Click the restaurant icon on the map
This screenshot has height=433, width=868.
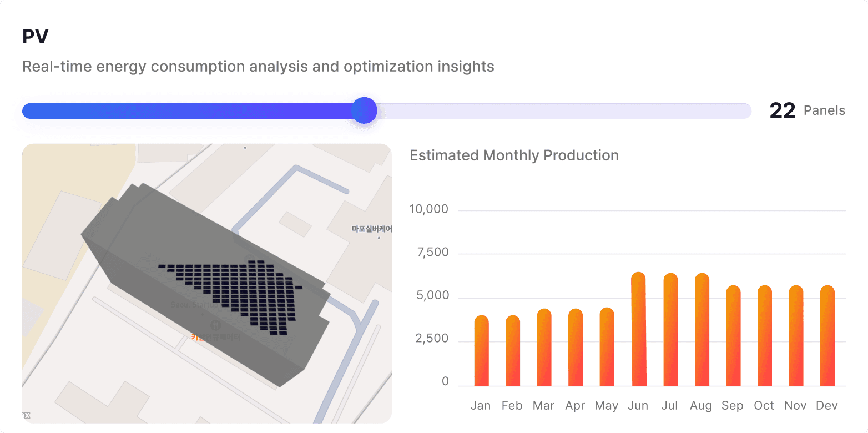(x=216, y=324)
